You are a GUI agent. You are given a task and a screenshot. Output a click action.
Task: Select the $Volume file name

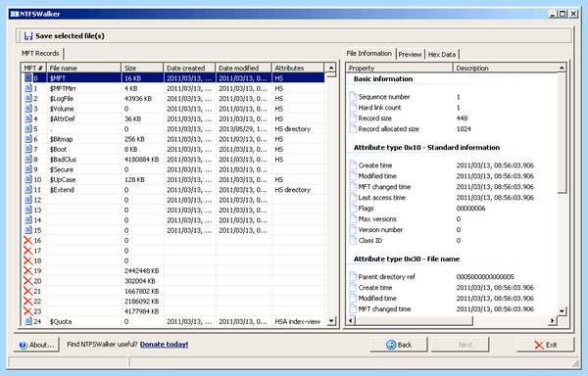coord(62,109)
